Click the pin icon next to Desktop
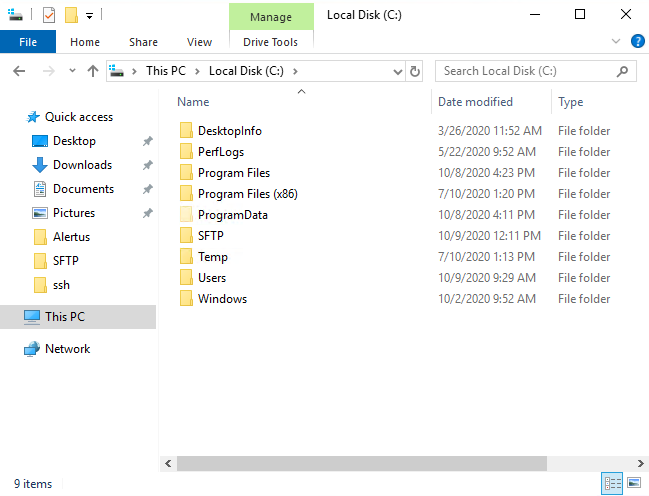This screenshot has height=496, width=649. (x=148, y=141)
